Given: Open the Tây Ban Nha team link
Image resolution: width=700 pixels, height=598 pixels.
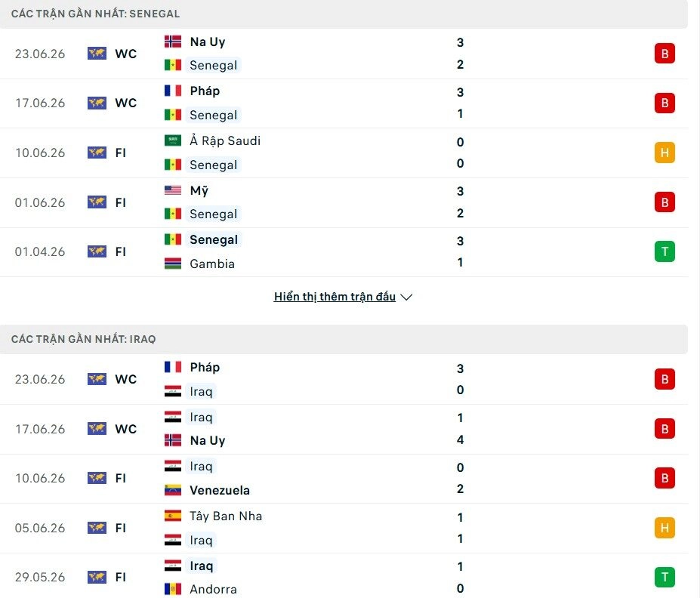Looking at the screenshot, I should pos(226,516).
